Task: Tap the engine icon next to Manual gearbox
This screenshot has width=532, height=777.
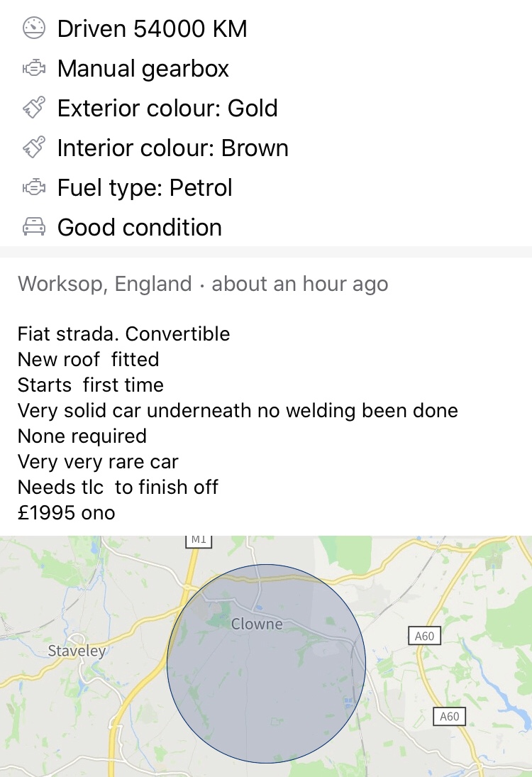Action: [x=34, y=68]
